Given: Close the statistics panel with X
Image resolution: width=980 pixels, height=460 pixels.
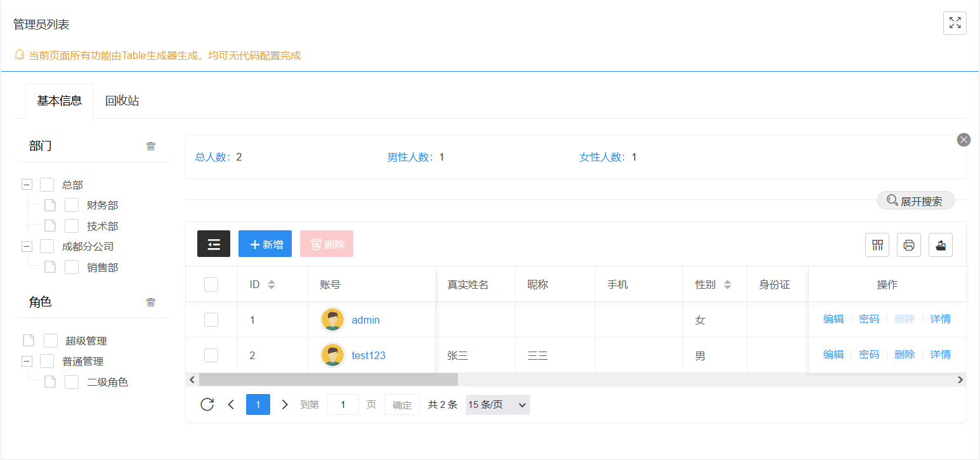Looking at the screenshot, I should pyautogui.click(x=964, y=140).
